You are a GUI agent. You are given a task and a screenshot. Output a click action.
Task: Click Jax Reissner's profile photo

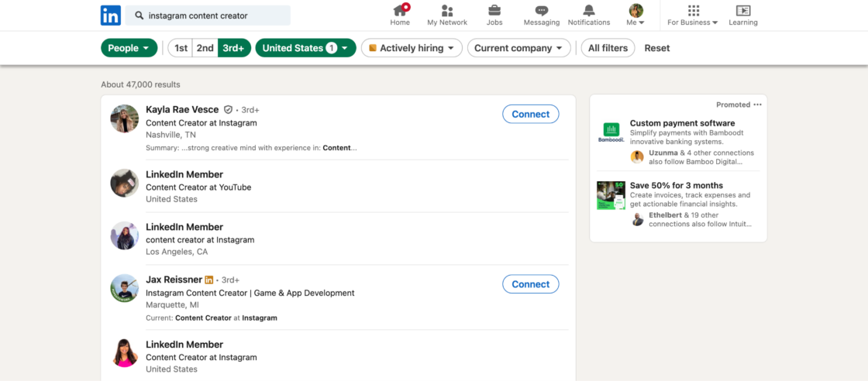125,288
